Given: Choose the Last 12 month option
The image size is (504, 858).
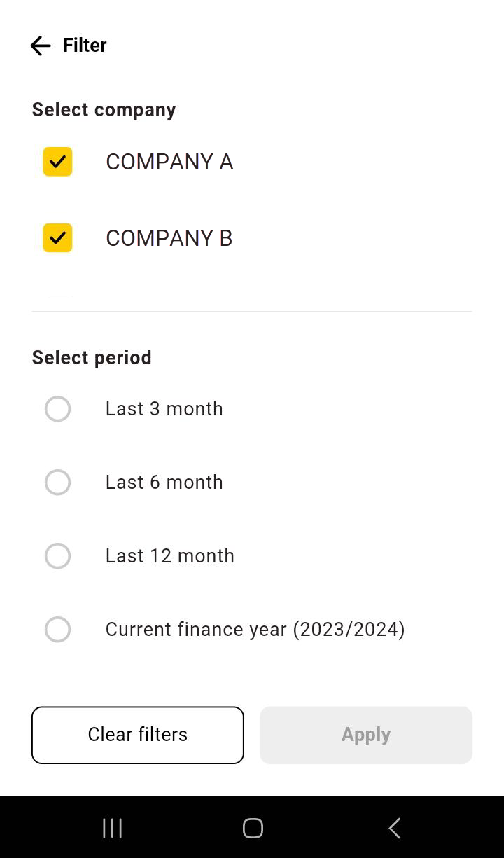Looking at the screenshot, I should 57,555.
